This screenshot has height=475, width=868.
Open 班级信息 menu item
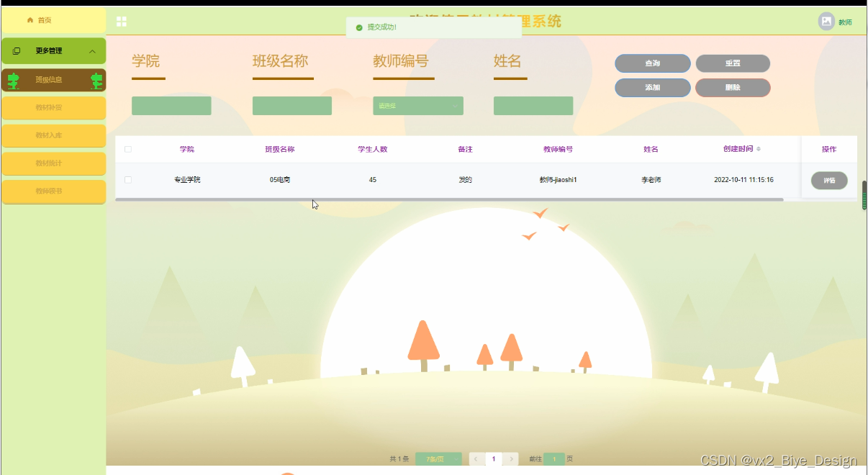pyautogui.click(x=54, y=80)
